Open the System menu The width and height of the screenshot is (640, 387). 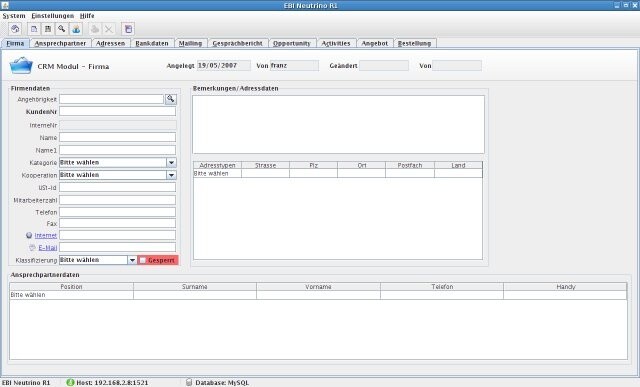click(13, 16)
